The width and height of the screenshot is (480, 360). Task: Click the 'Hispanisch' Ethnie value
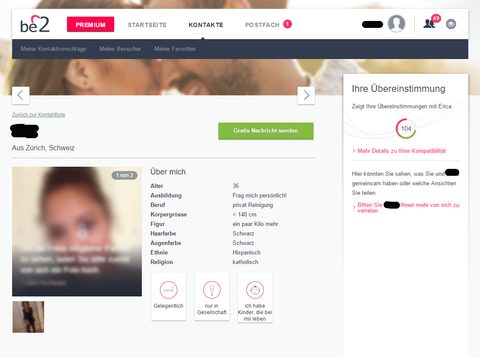246,253
